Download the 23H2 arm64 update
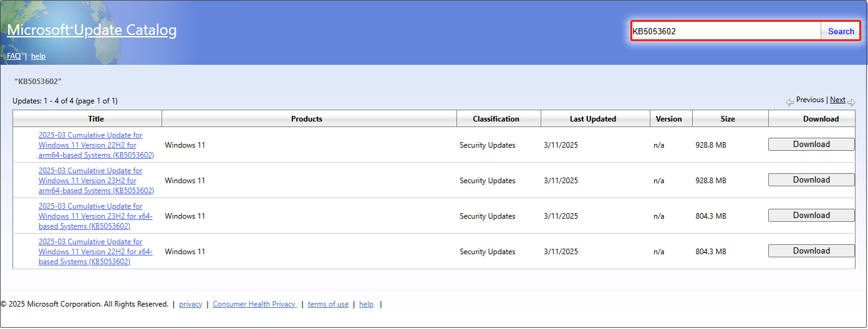Screen dimensions: 868x329 point(811,179)
